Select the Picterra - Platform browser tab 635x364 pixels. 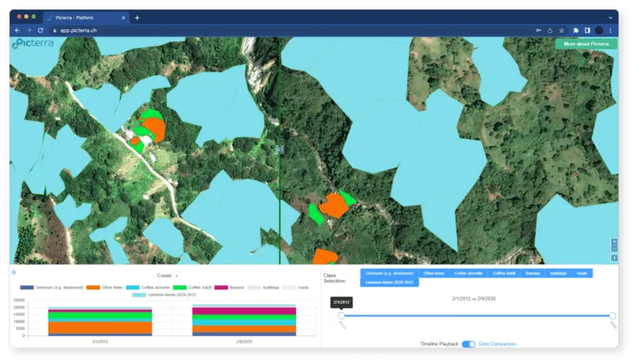[x=87, y=17]
